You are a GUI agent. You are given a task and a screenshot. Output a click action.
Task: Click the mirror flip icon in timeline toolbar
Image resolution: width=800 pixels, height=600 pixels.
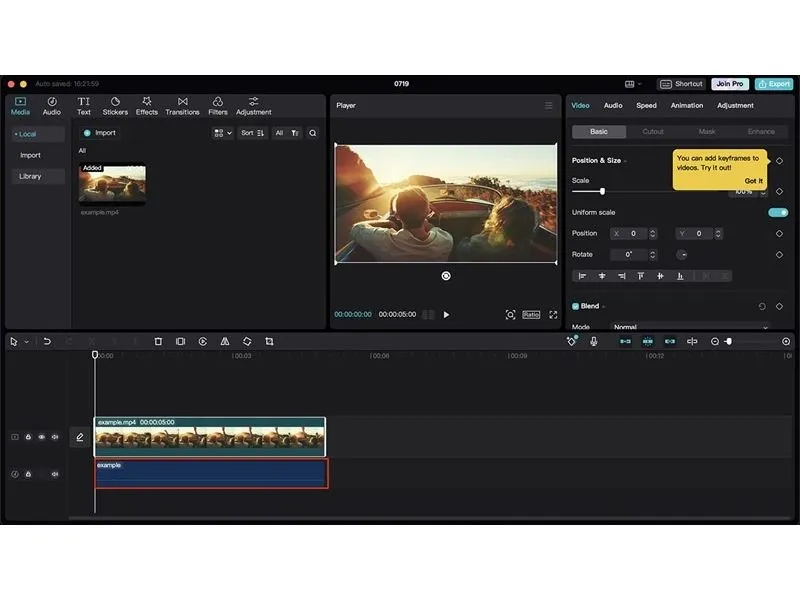click(224, 341)
